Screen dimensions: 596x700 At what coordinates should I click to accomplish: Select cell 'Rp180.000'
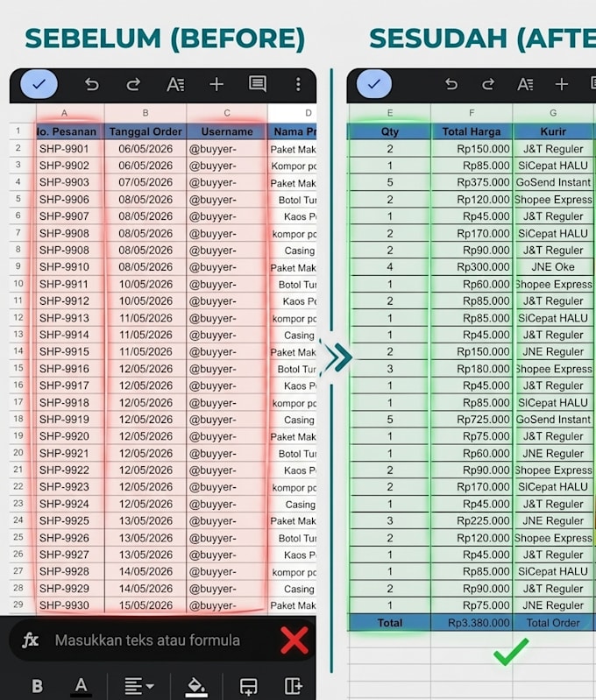point(472,369)
